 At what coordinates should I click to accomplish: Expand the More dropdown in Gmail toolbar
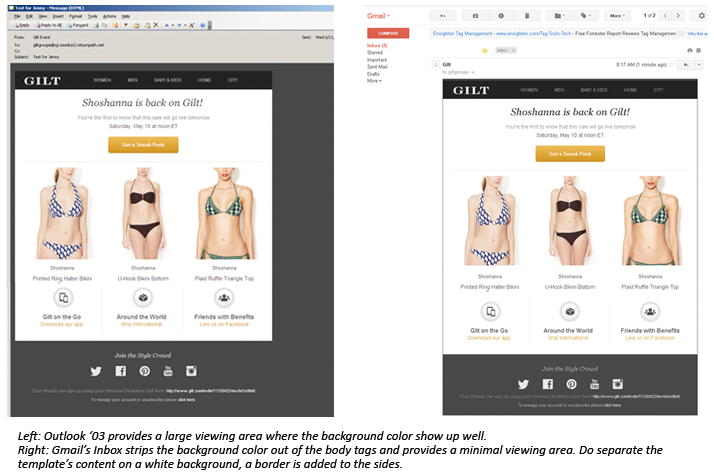coord(618,16)
